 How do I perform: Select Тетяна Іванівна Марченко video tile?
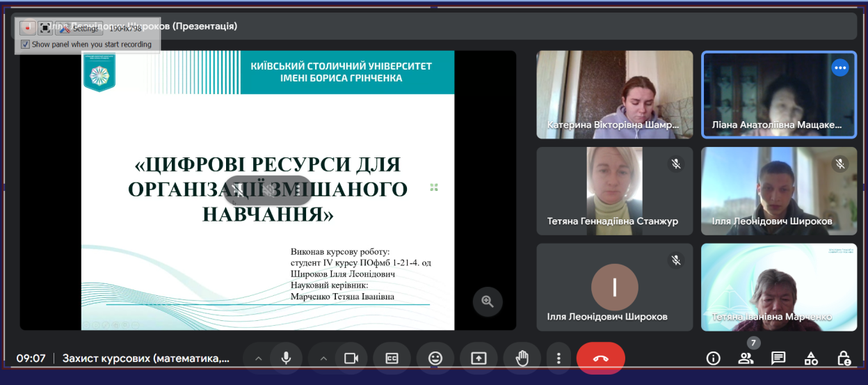pos(779,287)
